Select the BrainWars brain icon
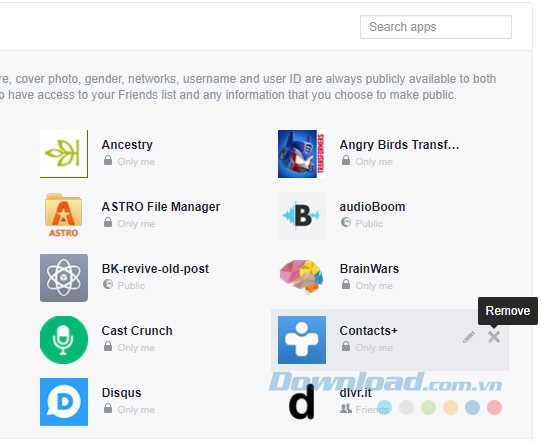The height and width of the screenshot is (441, 546). [302, 278]
